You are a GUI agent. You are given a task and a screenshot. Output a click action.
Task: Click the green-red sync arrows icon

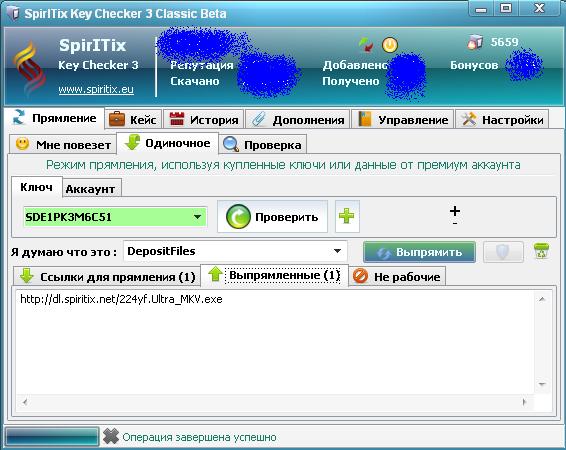[x=366, y=45]
